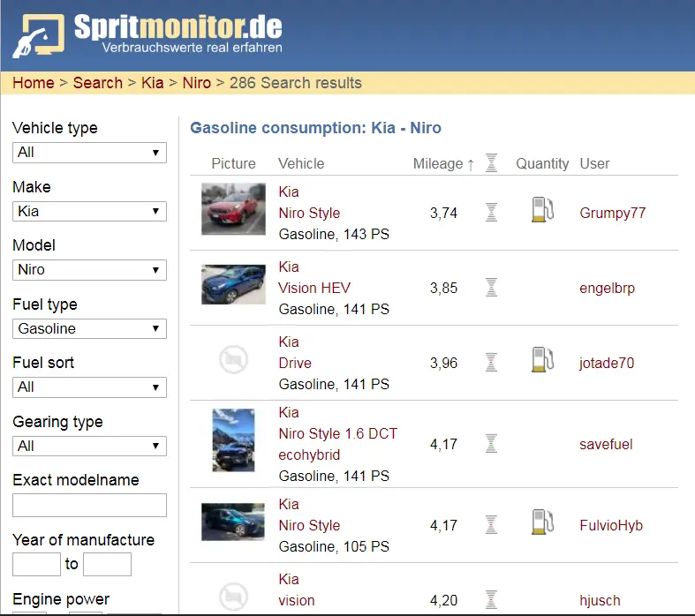The image size is (695, 616).
Task: Click hourglass icon in Grumpy77 row
Action: (491, 212)
